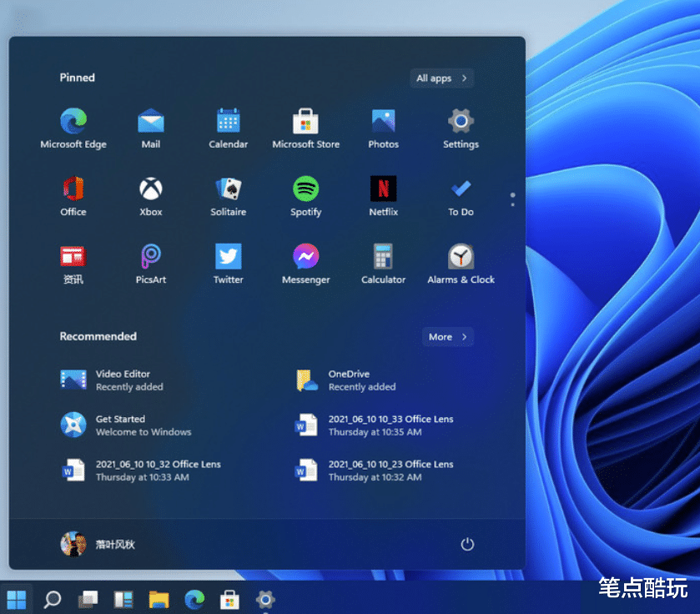Image resolution: width=700 pixels, height=614 pixels.
Task: Launch Solitaire from the Start menu
Action: pyautogui.click(x=228, y=189)
